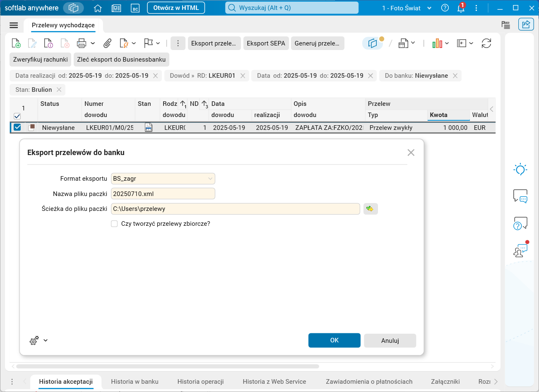The image size is (539, 392).
Task: Enable 'Czy tworzyć przelewy zbiorcze?' checkbox
Action: (x=114, y=224)
